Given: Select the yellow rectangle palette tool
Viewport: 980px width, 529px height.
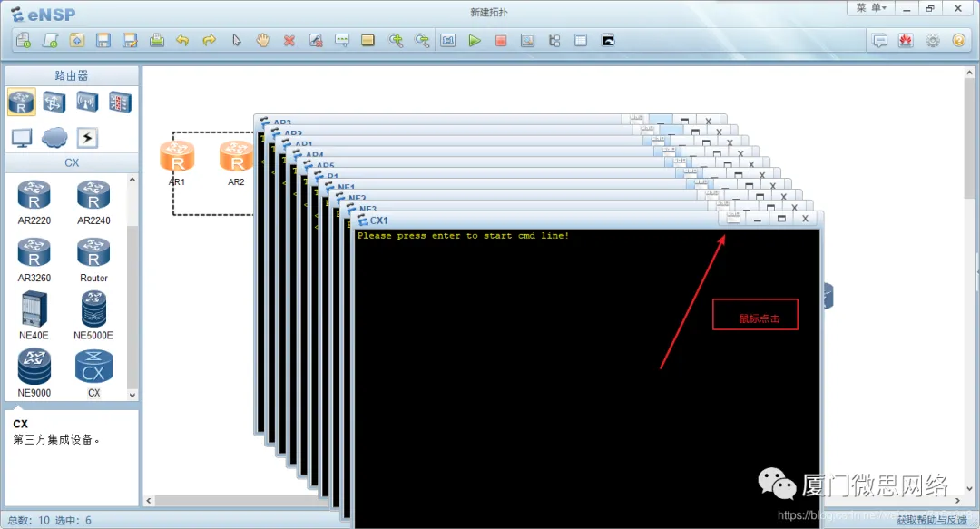Looking at the screenshot, I should 368,41.
